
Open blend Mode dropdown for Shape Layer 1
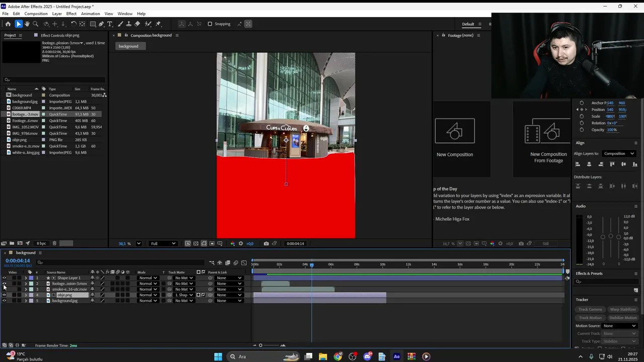148,278
